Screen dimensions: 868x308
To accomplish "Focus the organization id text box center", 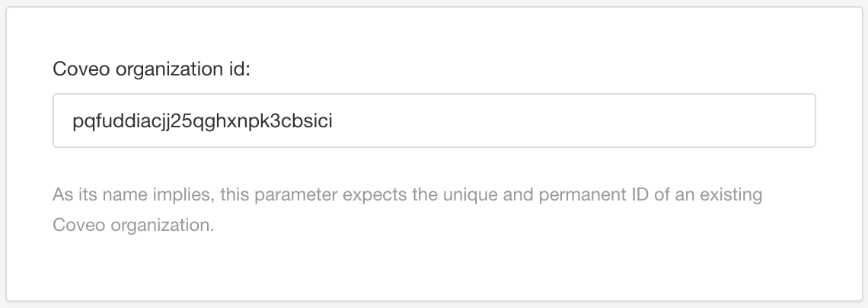I will click(434, 120).
